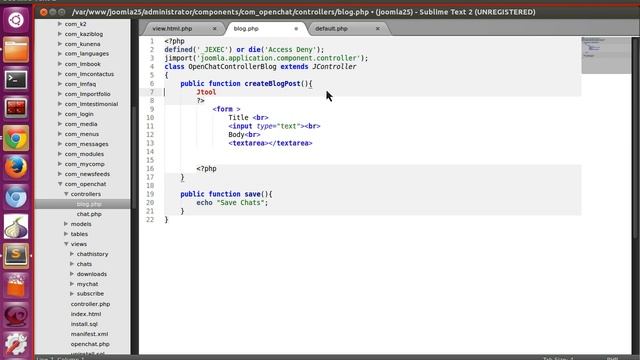
Task: Place cursor on Jtool text
Action: [x=206, y=92]
